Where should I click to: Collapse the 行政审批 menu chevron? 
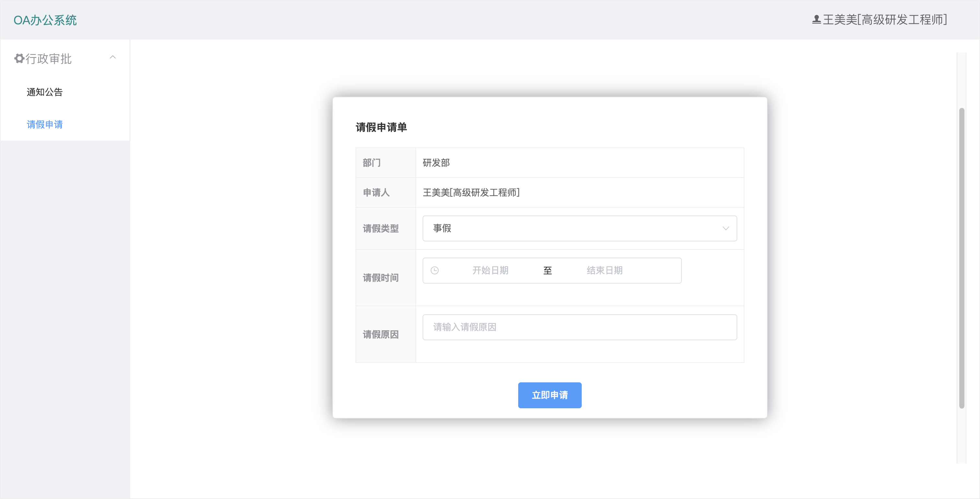tap(112, 57)
